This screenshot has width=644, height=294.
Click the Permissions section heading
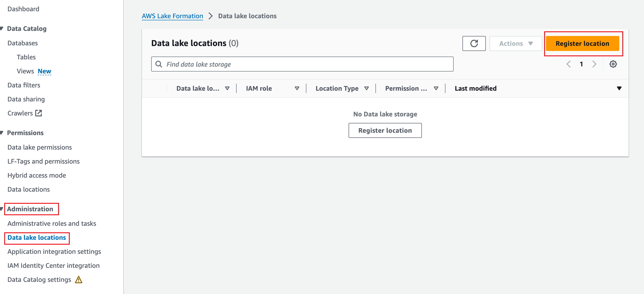[25, 133]
